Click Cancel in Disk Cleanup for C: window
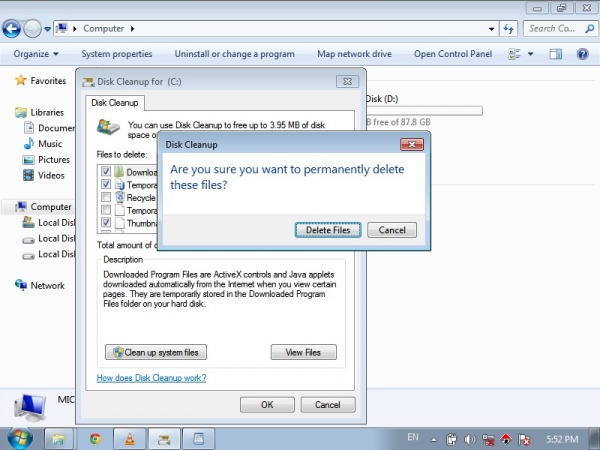Image resolution: width=600 pixels, height=450 pixels. click(x=328, y=405)
